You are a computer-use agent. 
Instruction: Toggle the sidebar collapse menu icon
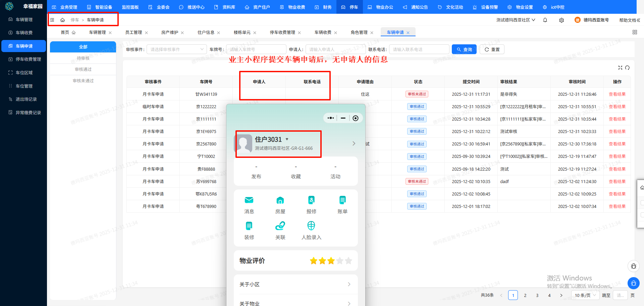[x=52, y=20]
